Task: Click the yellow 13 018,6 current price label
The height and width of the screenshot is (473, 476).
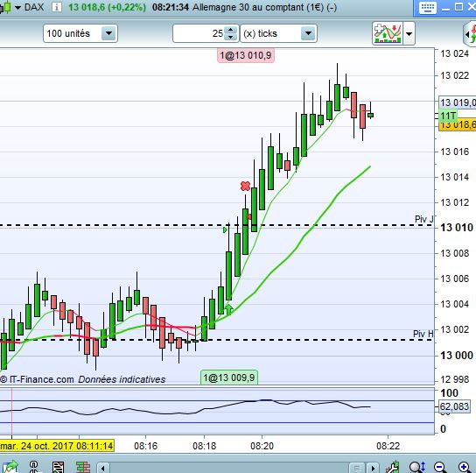Action: coord(458,125)
